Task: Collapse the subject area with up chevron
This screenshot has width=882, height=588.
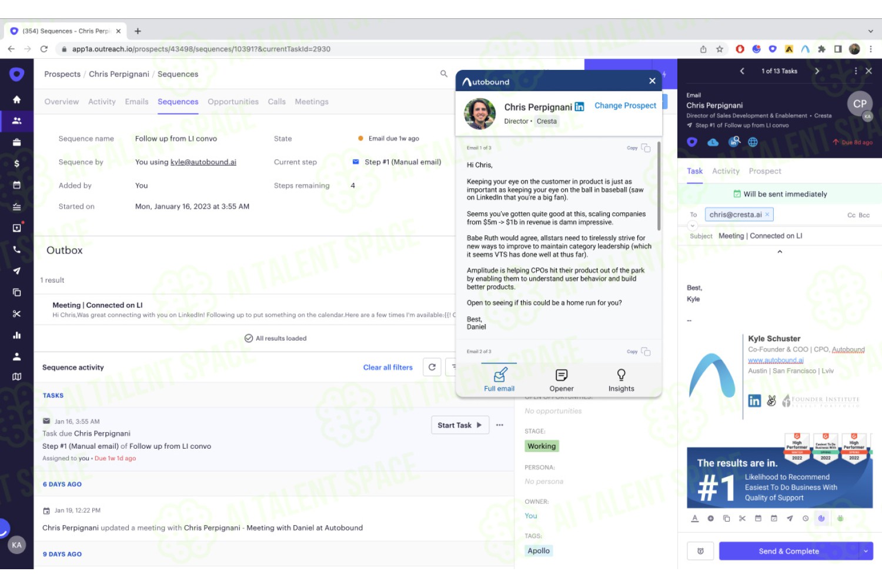Action: 780,252
